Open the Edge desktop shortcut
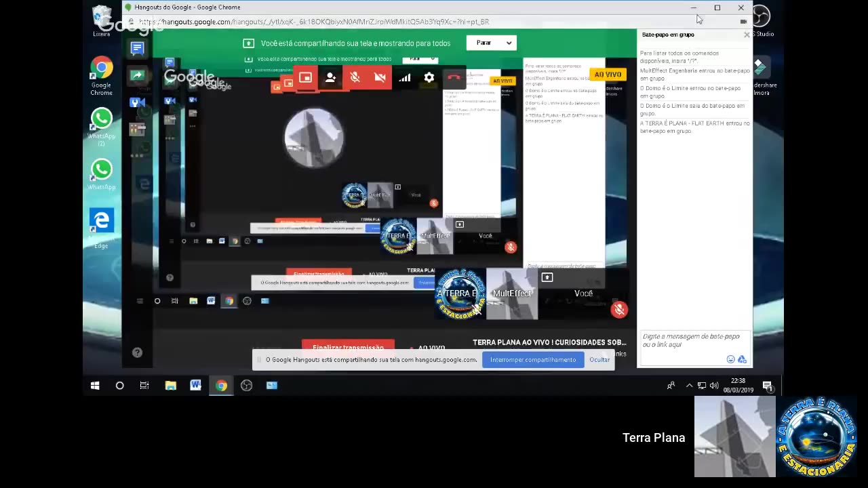 click(x=102, y=227)
